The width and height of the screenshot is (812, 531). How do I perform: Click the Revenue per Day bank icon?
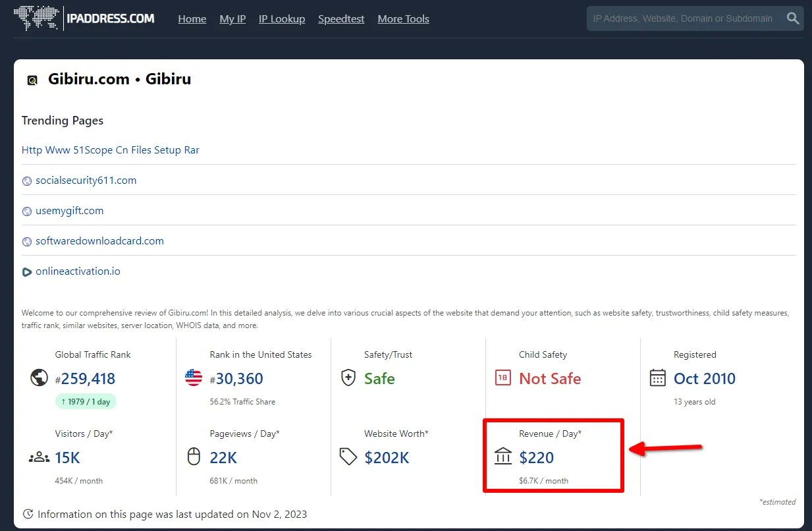pyautogui.click(x=503, y=456)
